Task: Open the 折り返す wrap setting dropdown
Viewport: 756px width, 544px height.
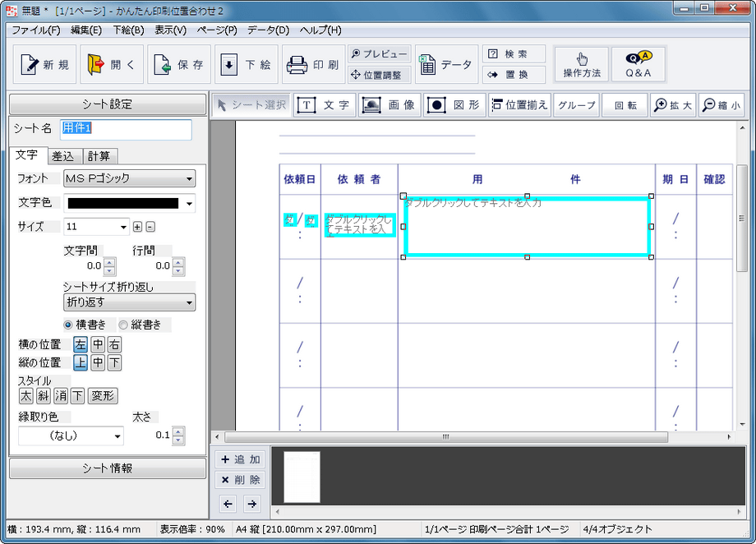Action: coord(129,302)
